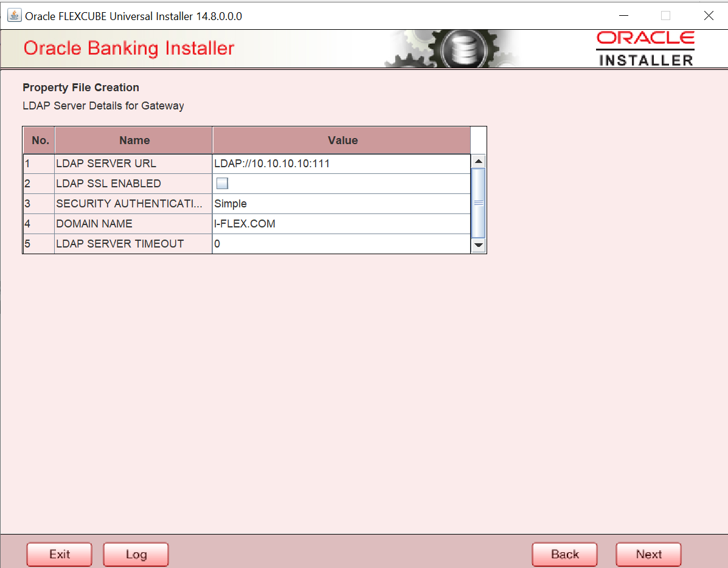Click the table's vertical scrollbar thumb

click(x=478, y=203)
